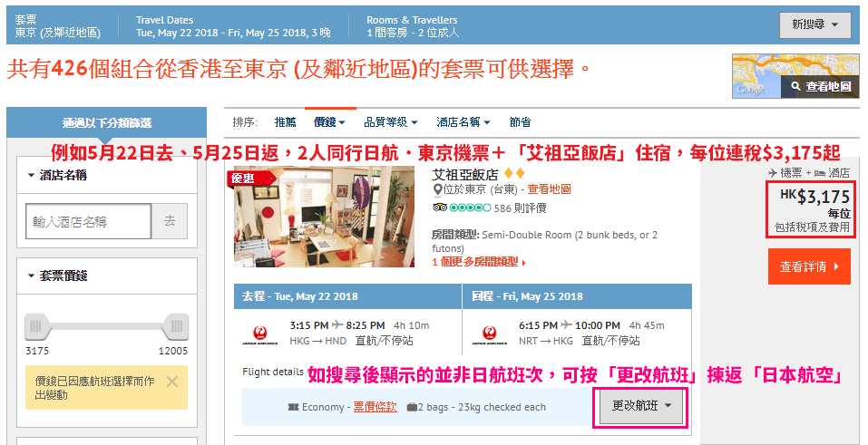
Task: Open the 更改航班 dropdown button
Action: (641, 406)
